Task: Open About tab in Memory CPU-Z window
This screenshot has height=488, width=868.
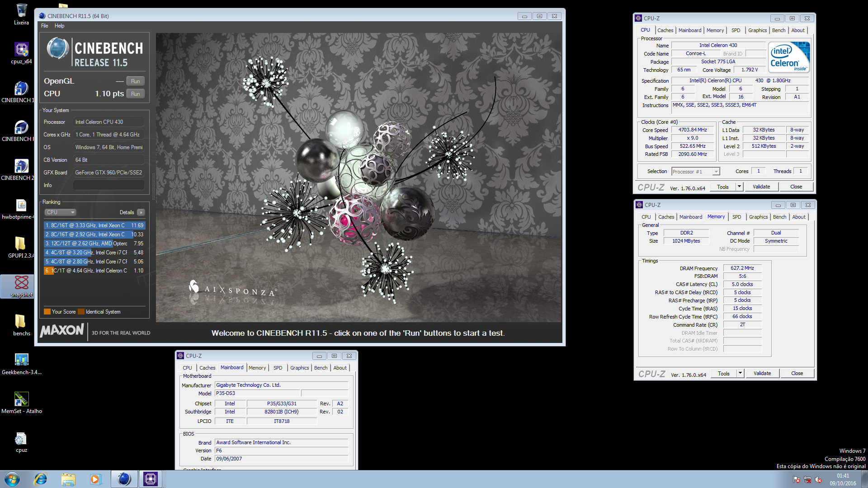Action: point(799,217)
